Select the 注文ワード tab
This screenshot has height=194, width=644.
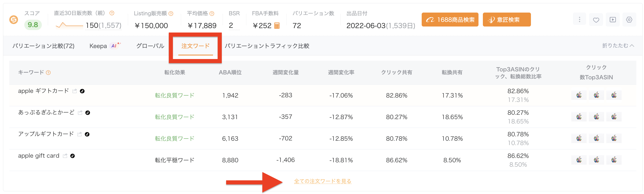point(196,46)
